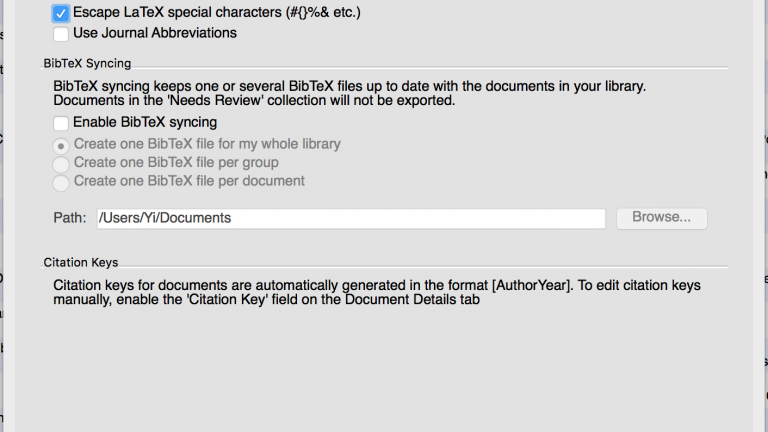The height and width of the screenshot is (432, 768).
Task: Tick the Use Journal Abbreviations checkbox
Action: coord(61,34)
